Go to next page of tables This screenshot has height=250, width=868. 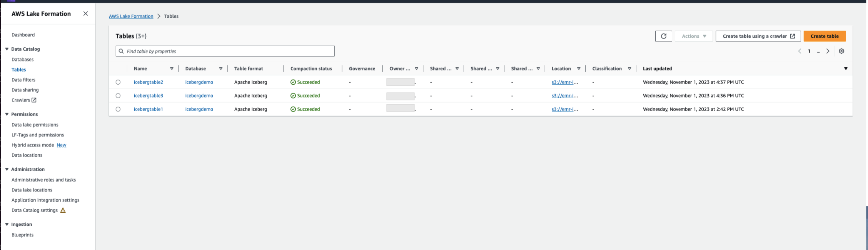(x=828, y=51)
